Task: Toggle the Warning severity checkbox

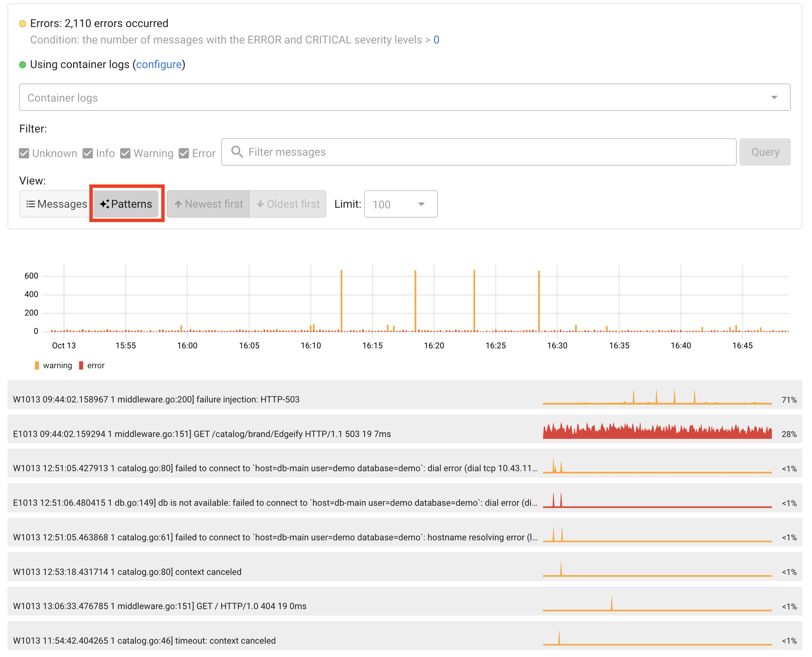Action: click(125, 153)
